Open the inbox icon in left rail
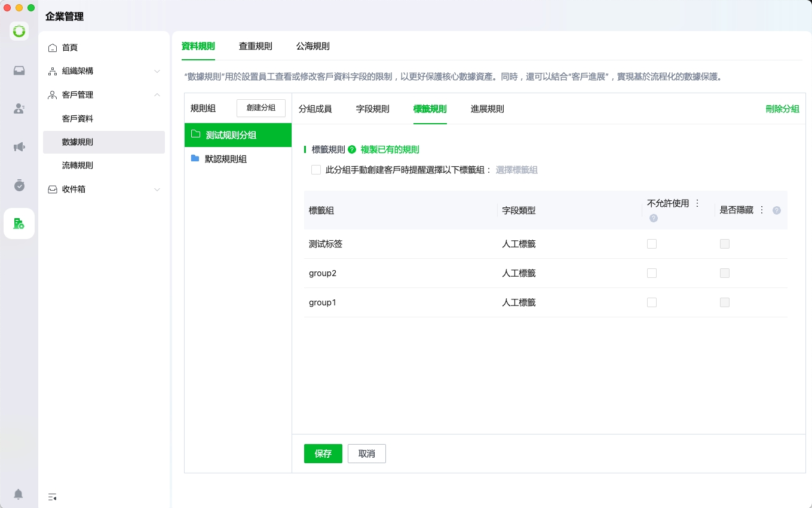The height and width of the screenshot is (508, 812). point(19,71)
